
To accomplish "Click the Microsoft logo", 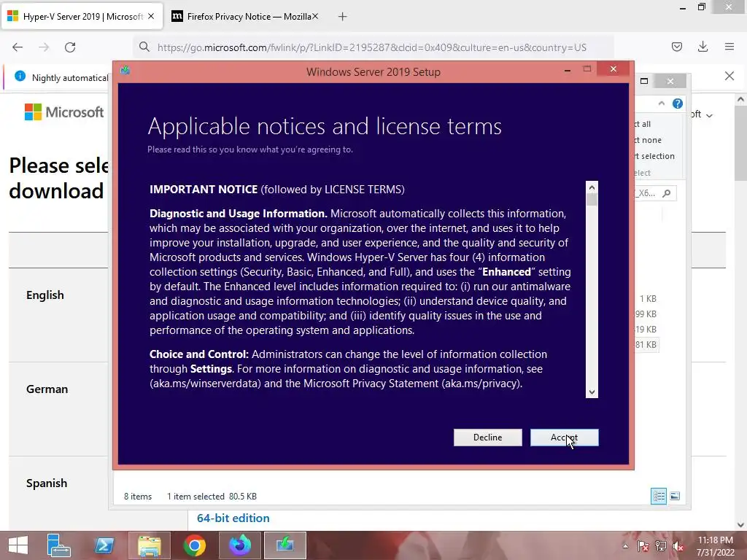I will pyautogui.click(x=64, y=112).
